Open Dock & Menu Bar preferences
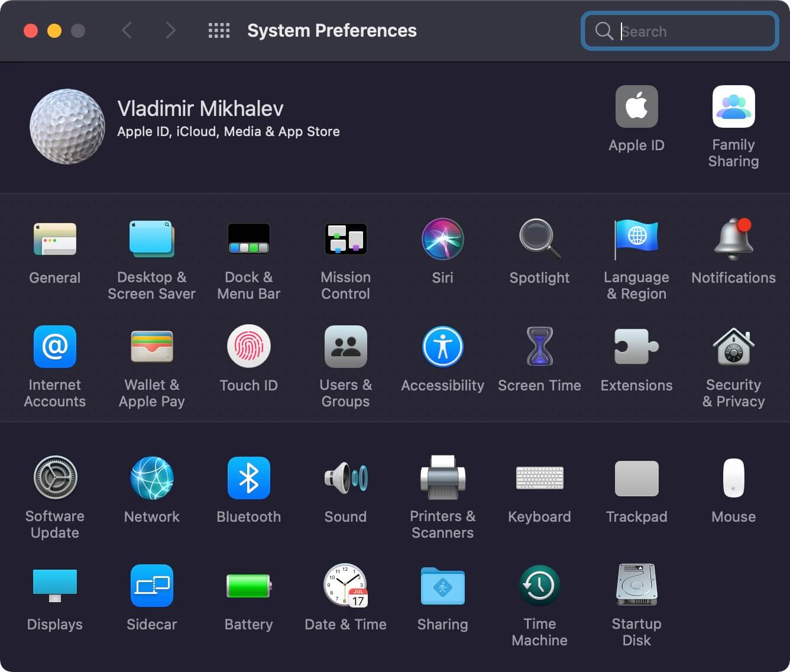 pos(249,239)
